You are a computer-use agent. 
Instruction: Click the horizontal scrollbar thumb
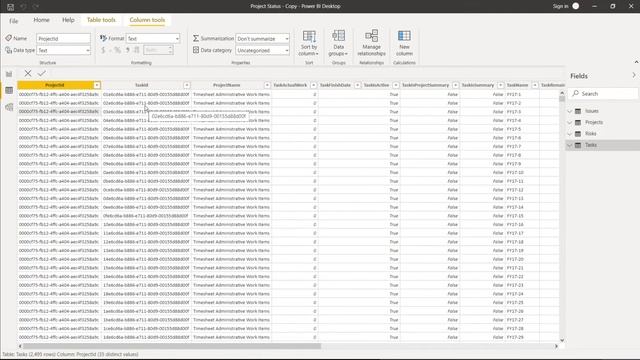[172, 346]
